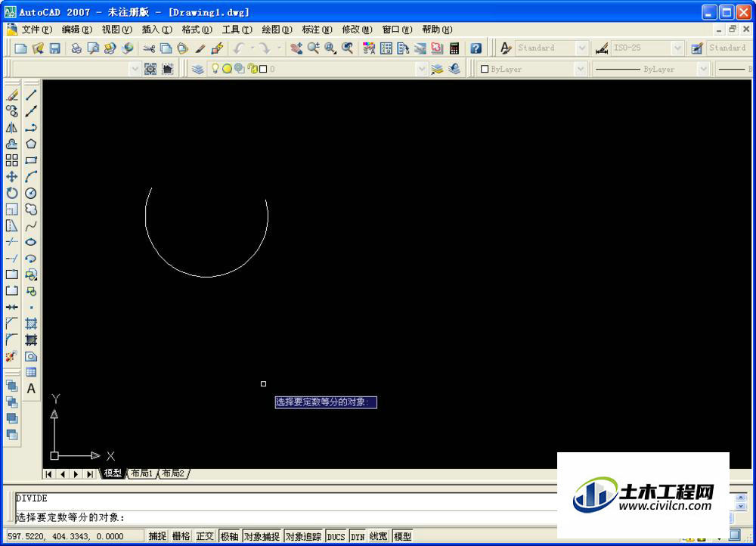Toggle layer 0 lock icon
The height and width of the screenshot is (546, 756).
pos(253,69)
